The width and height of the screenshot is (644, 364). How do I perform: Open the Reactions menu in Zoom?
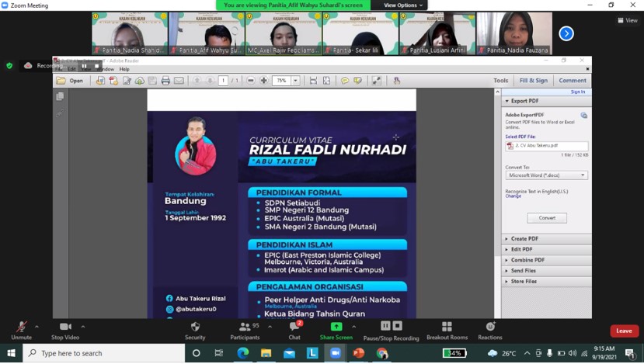(489, 331)
